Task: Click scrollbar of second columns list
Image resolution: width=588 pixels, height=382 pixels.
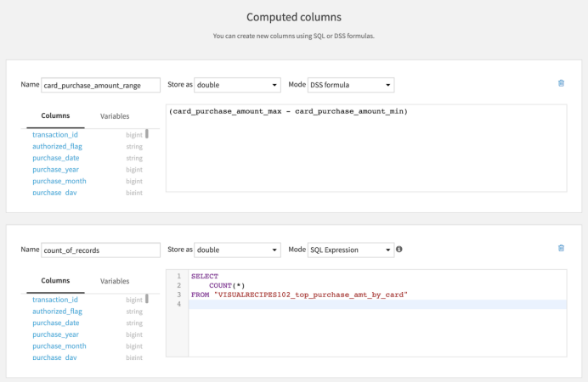Action: click(x=147, y=299)
